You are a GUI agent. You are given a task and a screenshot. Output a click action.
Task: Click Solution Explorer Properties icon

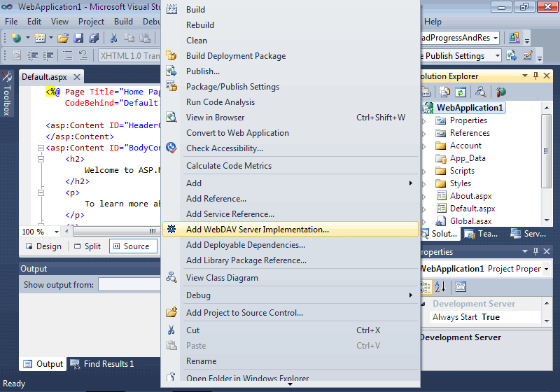[x=426, y=92]
